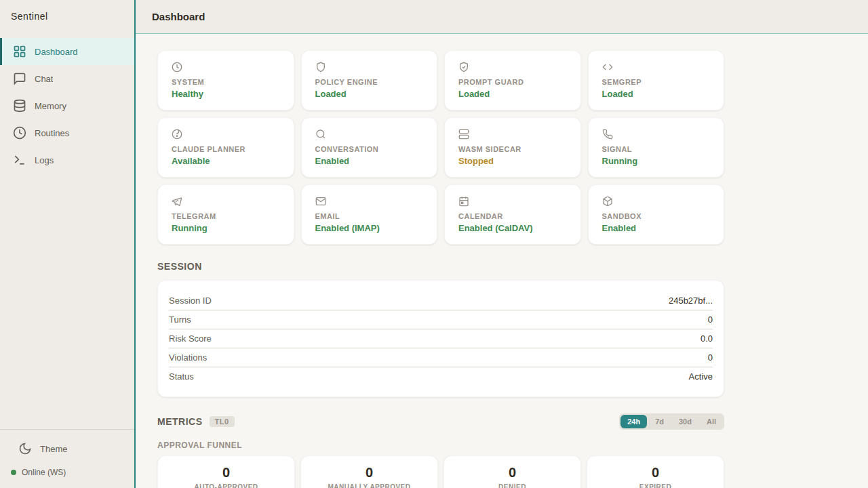This screenshot has width=868, height=488.
Task: Click the Policy Engine shield icon
Action: [x=320, y=67]
